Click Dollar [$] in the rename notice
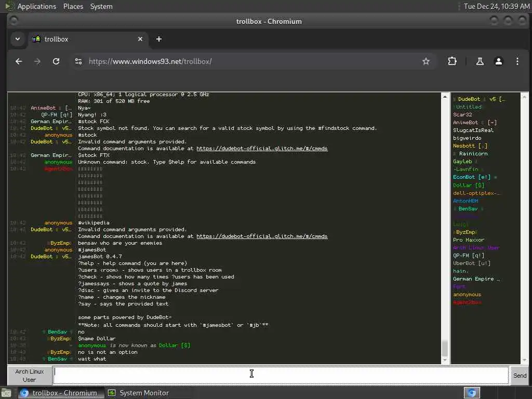Screen dimensions: 532x399 pyautogui.click(x=175, y=345)
